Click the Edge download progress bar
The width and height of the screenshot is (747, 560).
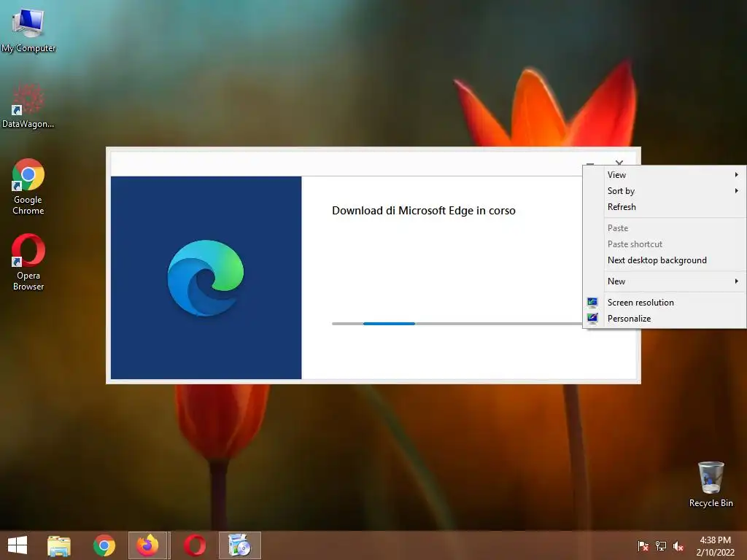pyautogui.click(x=457, y=324)
